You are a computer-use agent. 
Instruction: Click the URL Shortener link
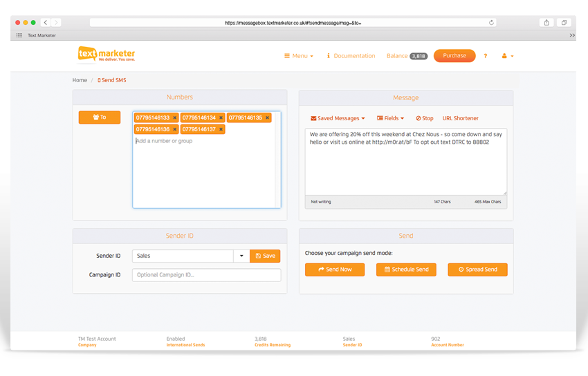[x=460, y=118]
